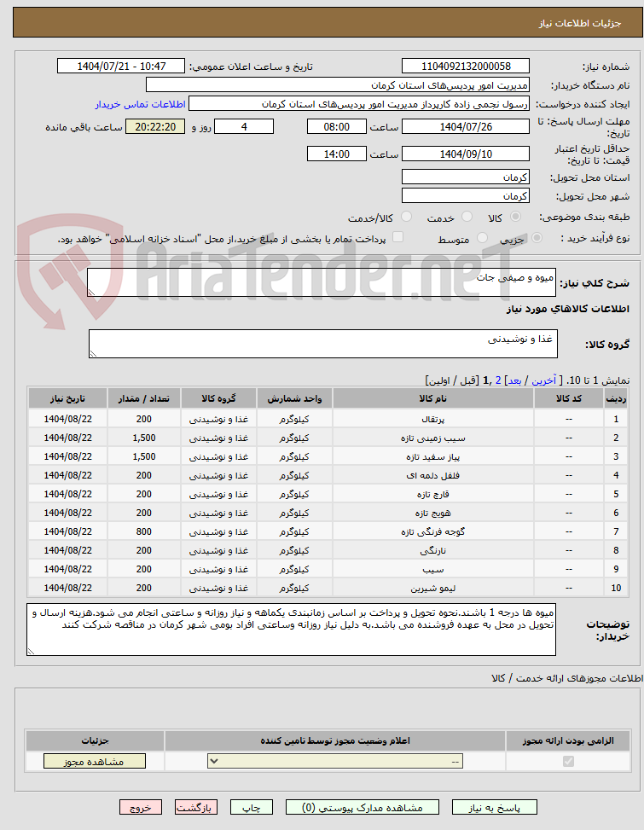Click the announcement date field 1404/07/21 - 10:47
This screenshot has height=830, width=644.
point(121,67)
